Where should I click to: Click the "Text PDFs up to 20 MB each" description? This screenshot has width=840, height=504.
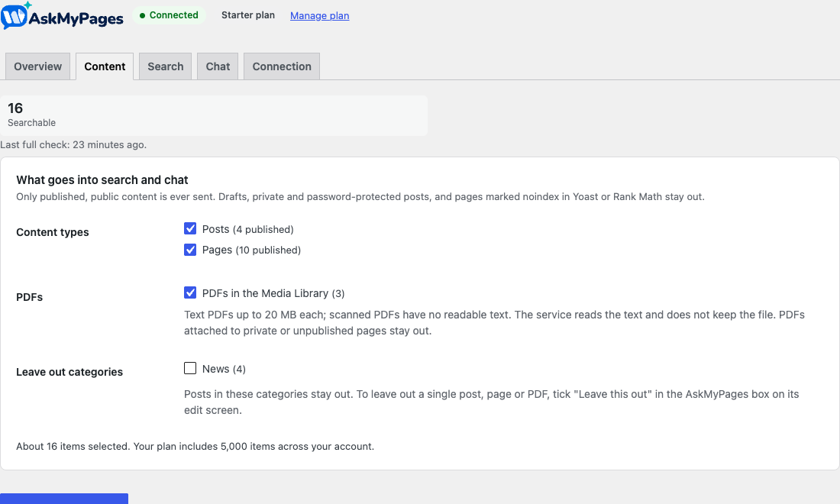point(495,322)
